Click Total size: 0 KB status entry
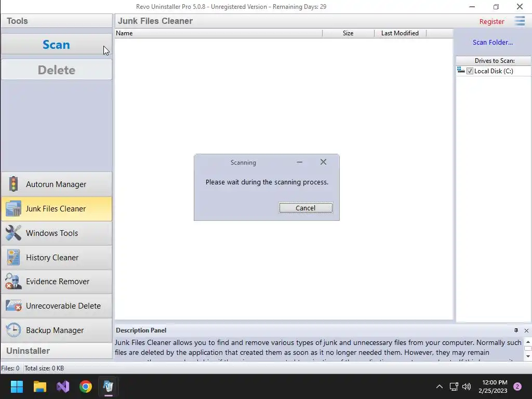 coord(44,368)
